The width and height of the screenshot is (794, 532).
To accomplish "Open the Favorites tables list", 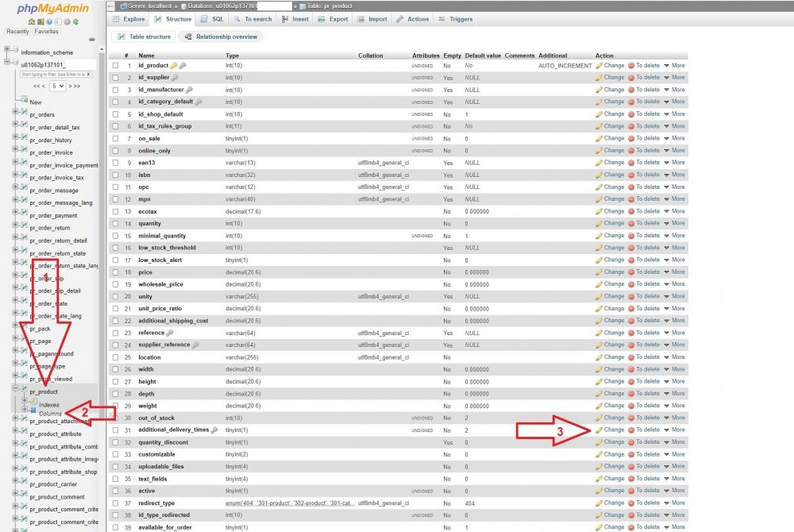I will tap(46, 32).
